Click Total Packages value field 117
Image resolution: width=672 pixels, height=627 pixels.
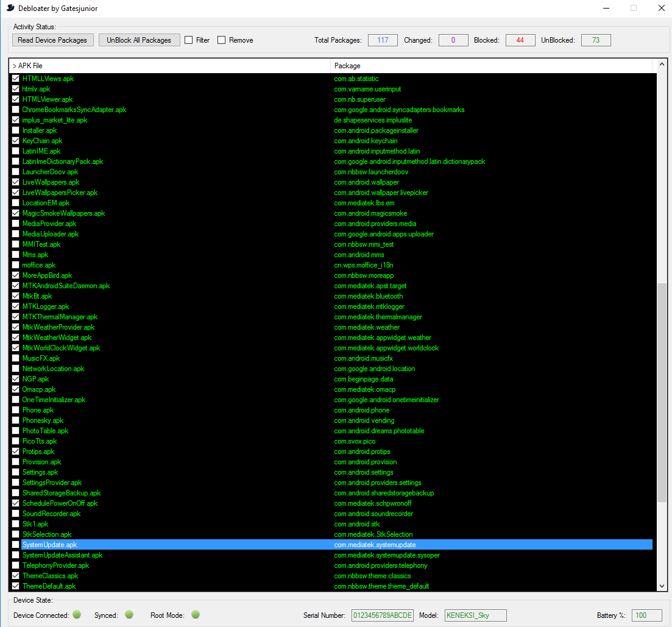[x=383, y=40]
